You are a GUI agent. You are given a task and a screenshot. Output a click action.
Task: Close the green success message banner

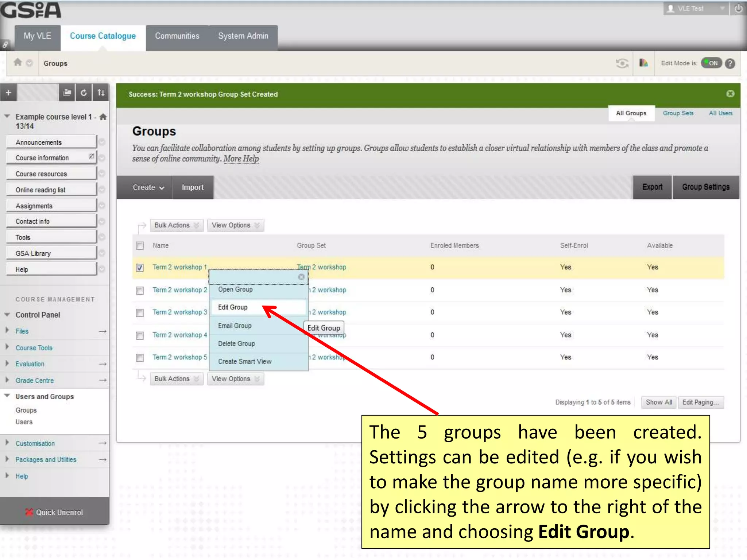coord(730,94)
